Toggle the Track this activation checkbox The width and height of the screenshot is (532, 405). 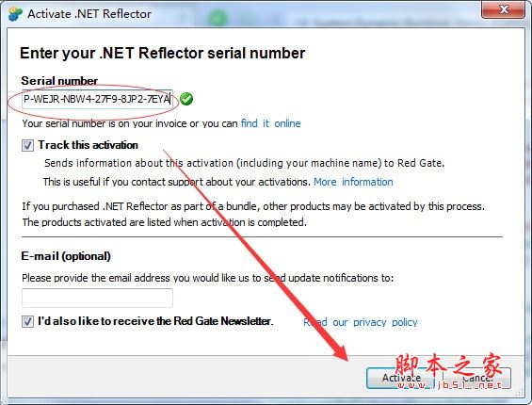click(27, 145)
